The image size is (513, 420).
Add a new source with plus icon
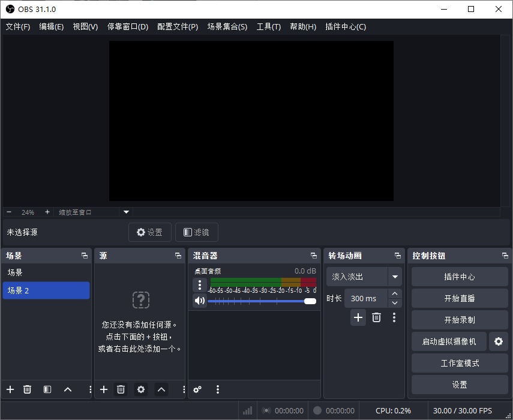tap(103, 389)
